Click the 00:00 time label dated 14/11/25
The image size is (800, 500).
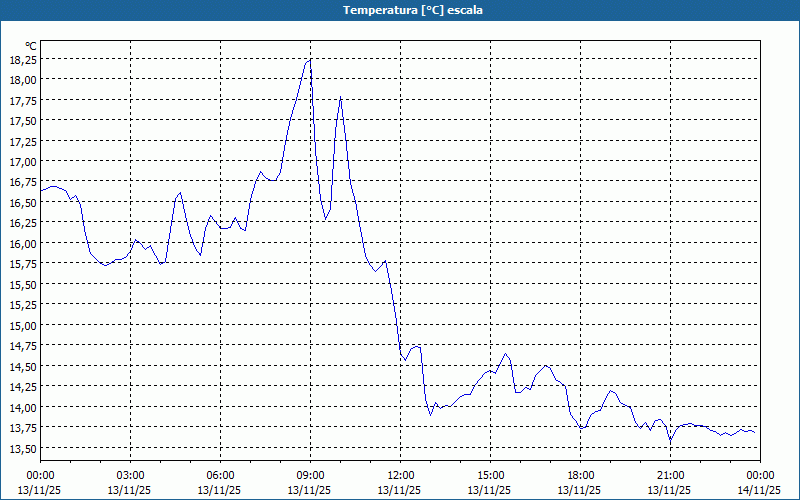coord(760,476)
